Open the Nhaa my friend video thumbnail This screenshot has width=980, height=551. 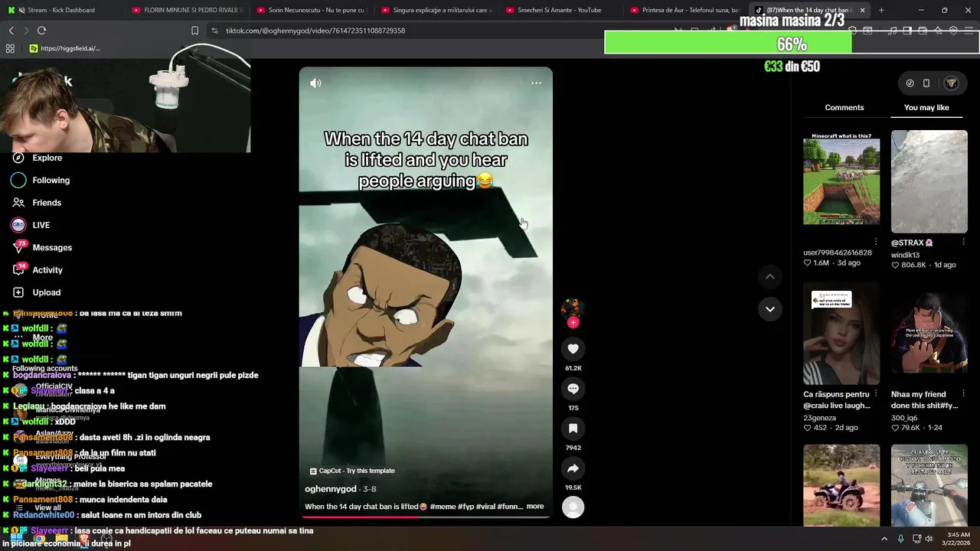point(929,334)
